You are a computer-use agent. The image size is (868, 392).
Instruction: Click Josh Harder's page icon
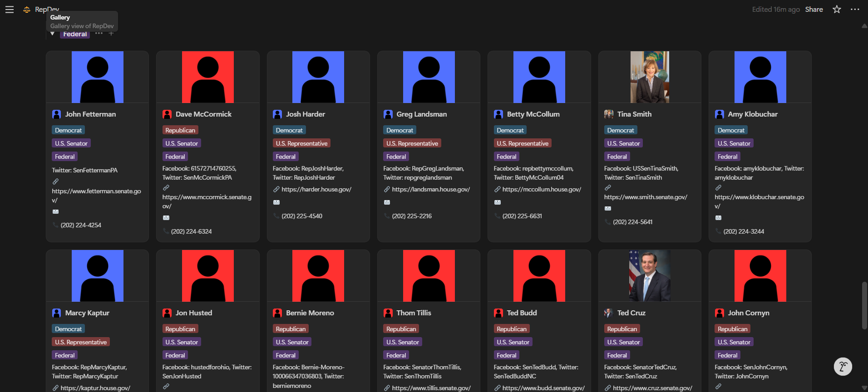click(277, 114)
